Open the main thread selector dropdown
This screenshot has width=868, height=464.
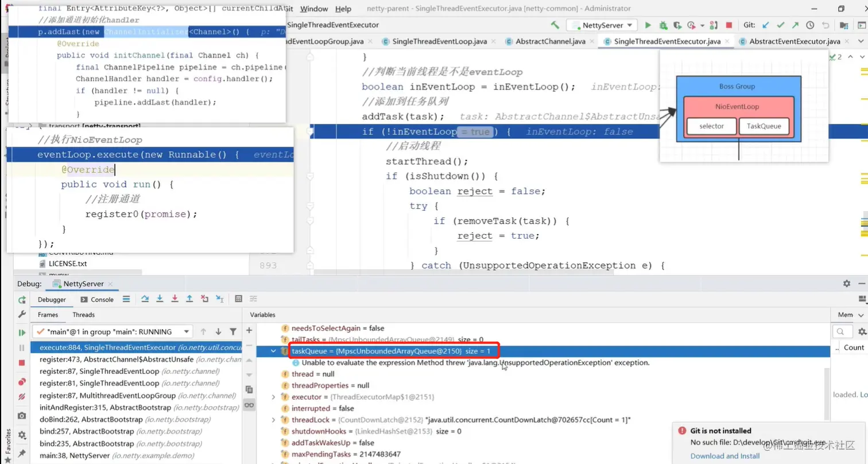(x=113, y=332)
